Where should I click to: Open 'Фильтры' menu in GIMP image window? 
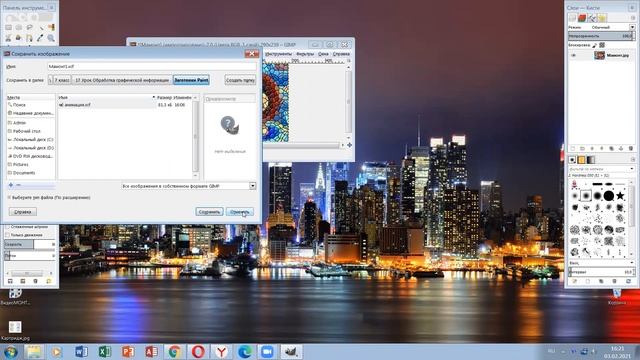tap(305, 54)
